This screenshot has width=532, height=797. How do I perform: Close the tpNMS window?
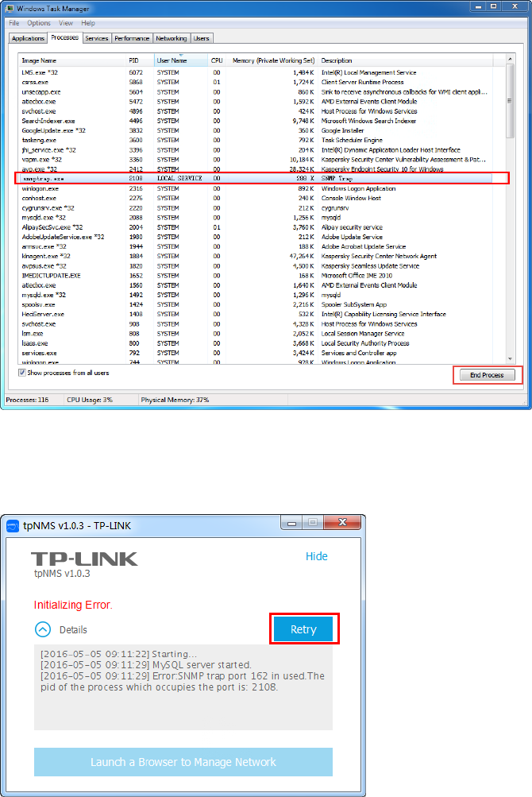pos(342,523)
